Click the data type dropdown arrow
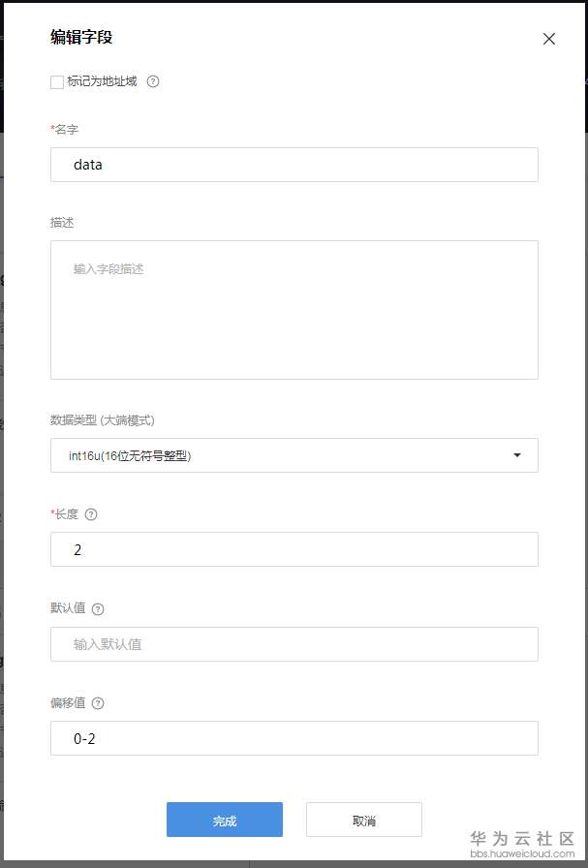The image size is (588, 868). click(x=517, y=455)
